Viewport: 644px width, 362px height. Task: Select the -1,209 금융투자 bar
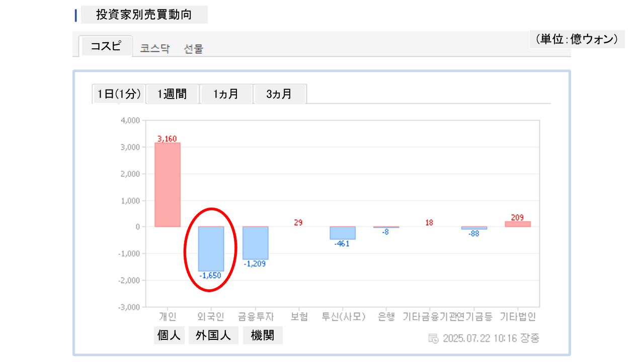(x=255, y=243)
